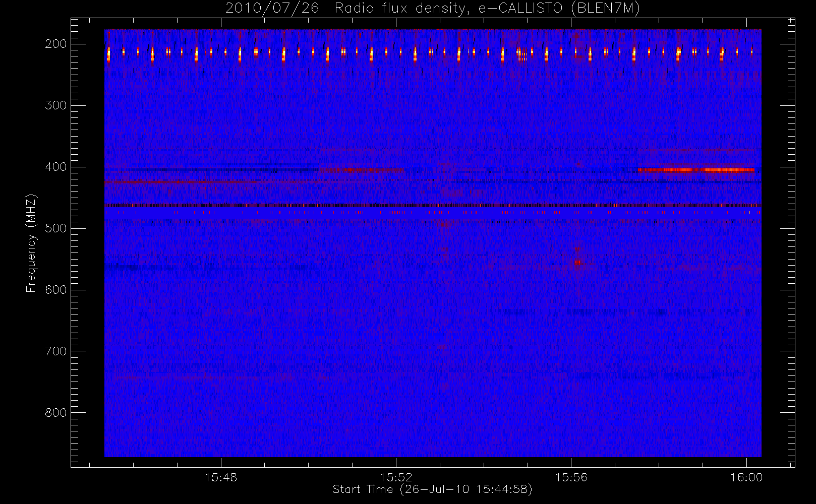The width and height of the screenshot is (816, 504).
Task: Click the 200 frequency tick label
Action: (55, 44)
